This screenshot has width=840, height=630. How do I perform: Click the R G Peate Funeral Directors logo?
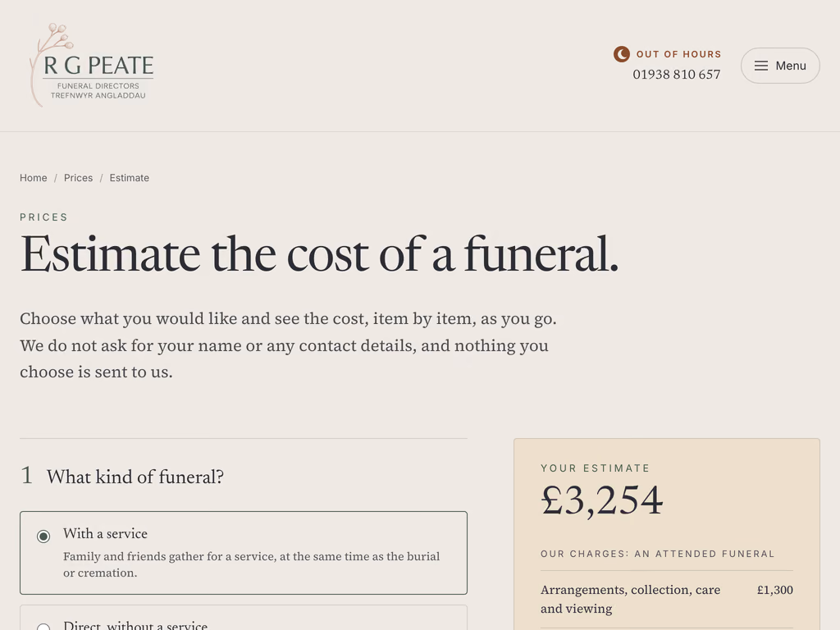[92, 66]
